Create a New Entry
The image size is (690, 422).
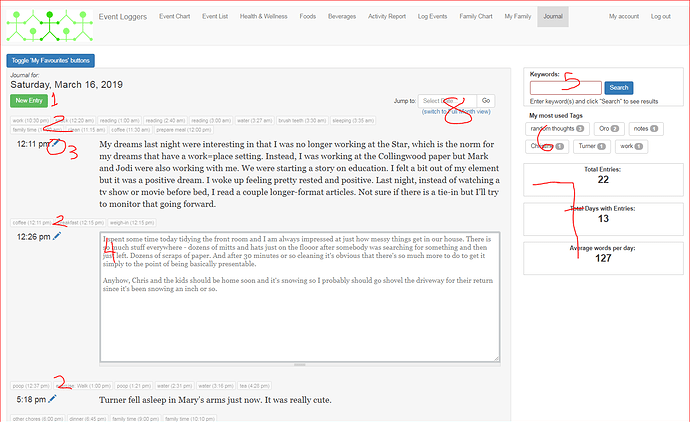(29, 101)
